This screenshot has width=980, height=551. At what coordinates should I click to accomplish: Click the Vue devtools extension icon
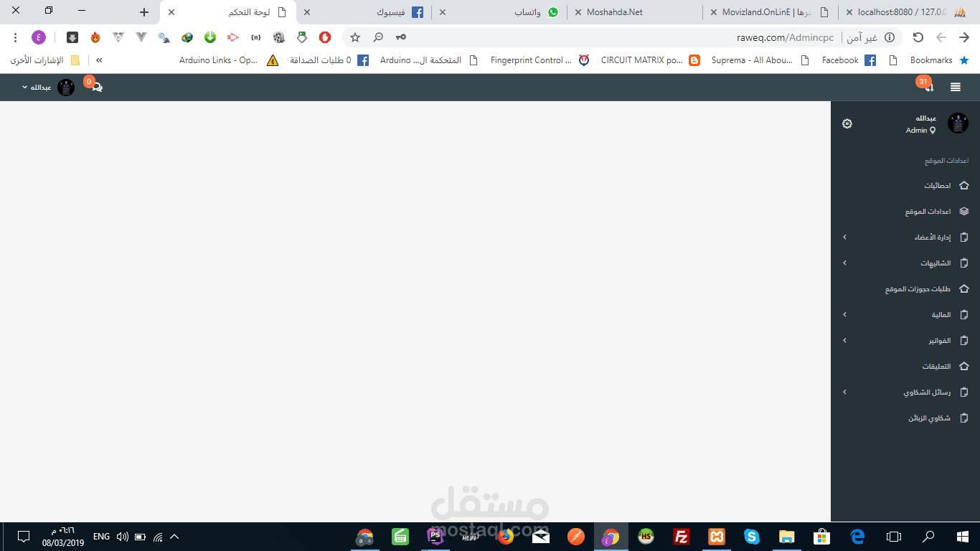click(x=141, y=37)
